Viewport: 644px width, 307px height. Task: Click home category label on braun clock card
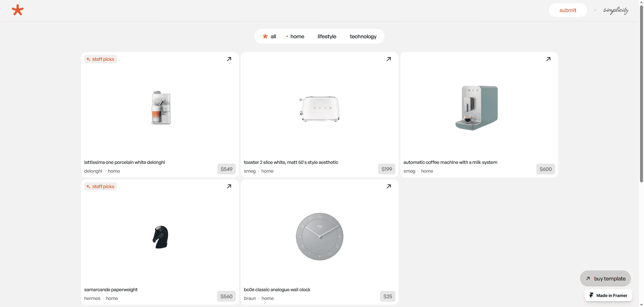(268, 298)
